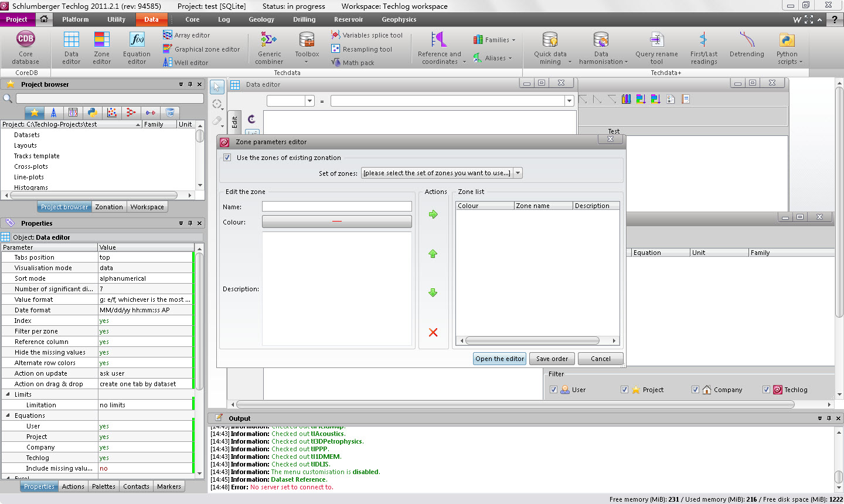Click the Zone name column header

point(543,206)
